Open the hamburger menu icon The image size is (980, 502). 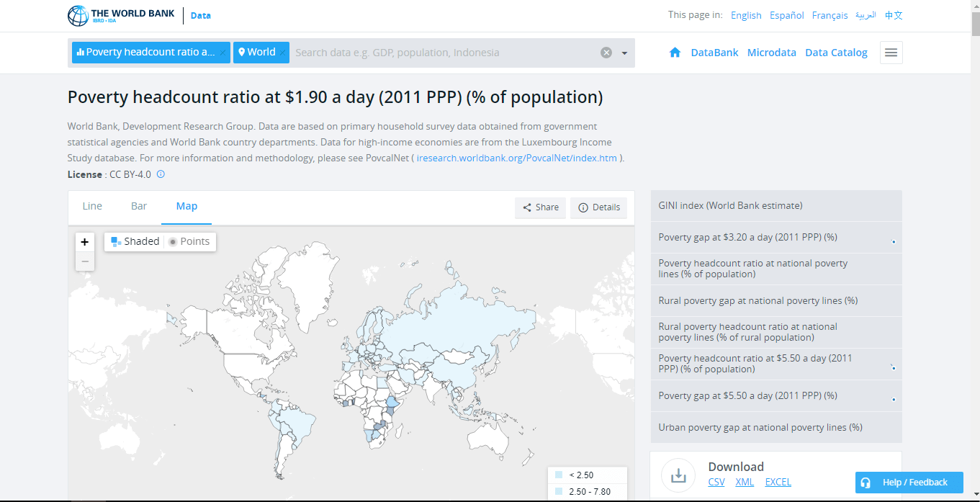(x=891, y=53)
